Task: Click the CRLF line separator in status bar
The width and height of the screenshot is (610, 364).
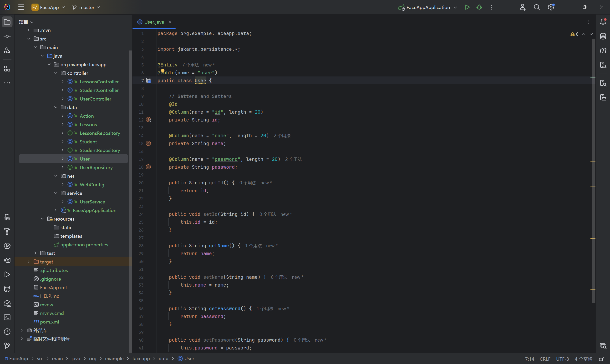Action: pyautogui.click(x=545, y=359)
